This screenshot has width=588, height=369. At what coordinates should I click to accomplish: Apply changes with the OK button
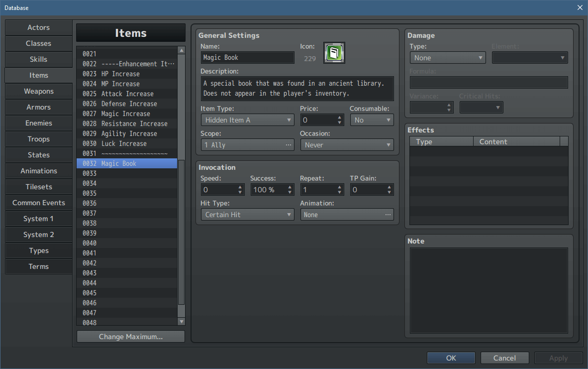pos(451,358)
